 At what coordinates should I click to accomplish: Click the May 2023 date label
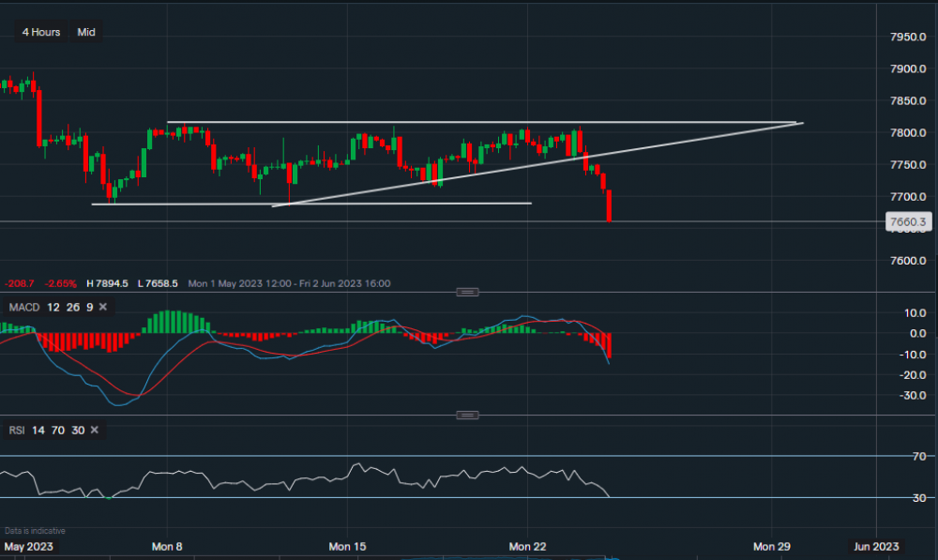click(x=29, y=546)
